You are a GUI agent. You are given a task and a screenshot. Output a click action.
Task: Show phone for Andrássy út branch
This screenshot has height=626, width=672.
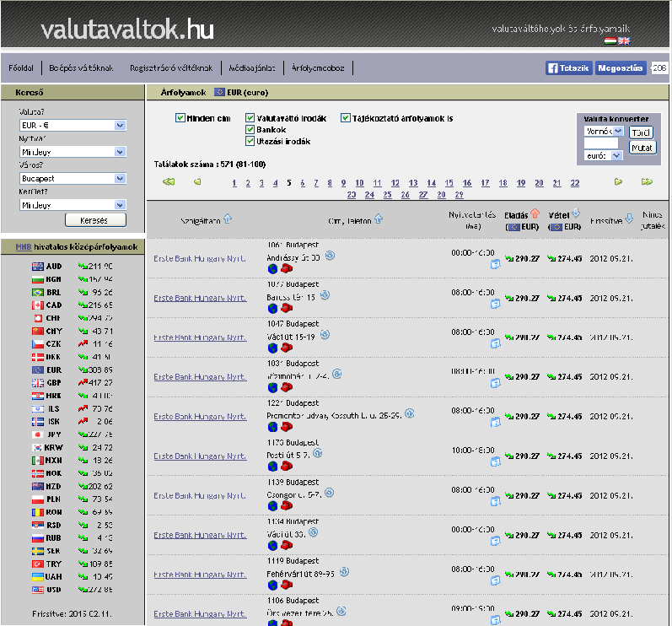pos(287,269)
